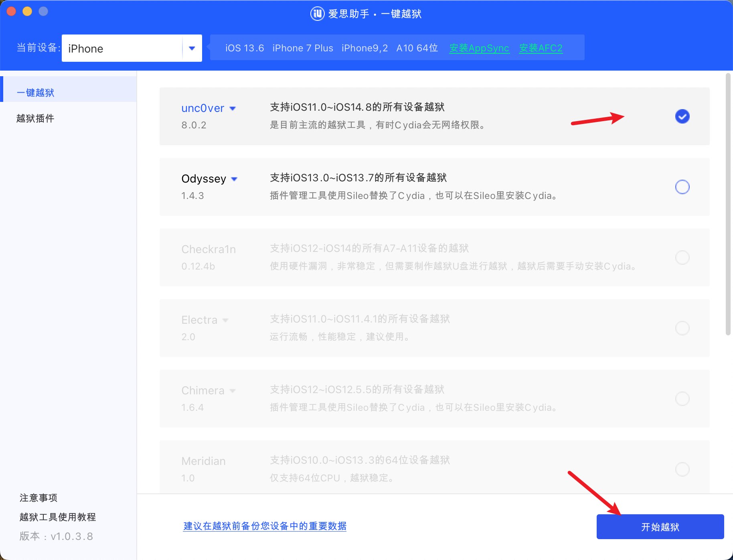Click the Checkra1n tool name
This screenshot has width=733, height=560.
pyautogui.click(x=209, y=249)
